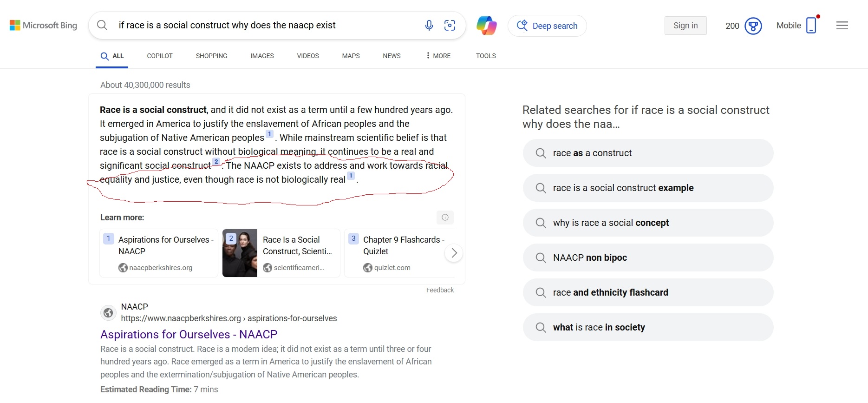Switch to the SHOPPING tab

pos(211,56)
